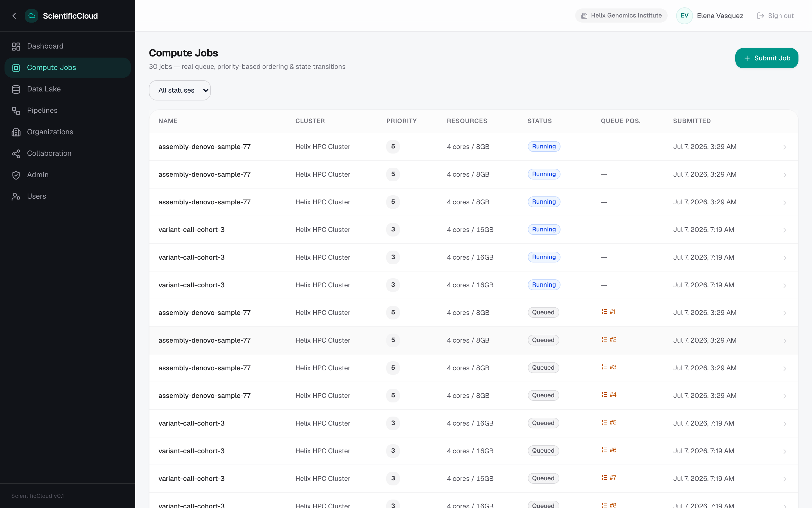Click the building icon in organization badge
Image resolution: width=812 pixels, height=508 pixels.
[x=584, y=16]
